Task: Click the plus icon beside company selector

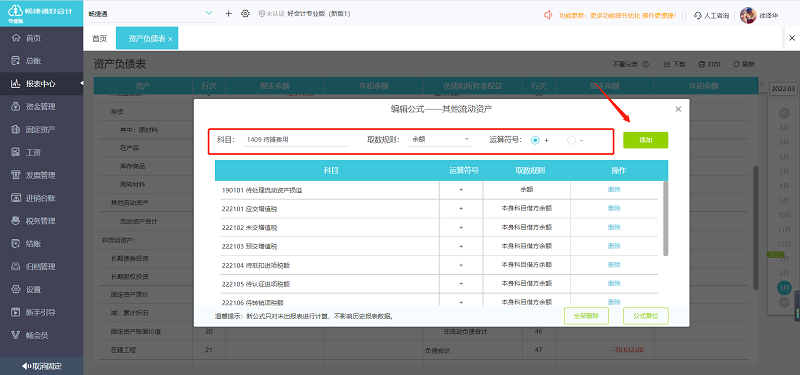Action: (x=228, y=14)
